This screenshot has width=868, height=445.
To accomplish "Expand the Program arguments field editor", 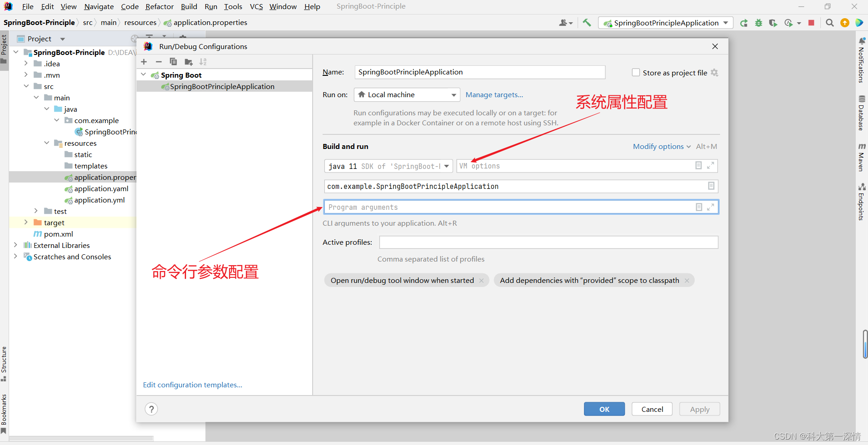I will click(711, 207).
